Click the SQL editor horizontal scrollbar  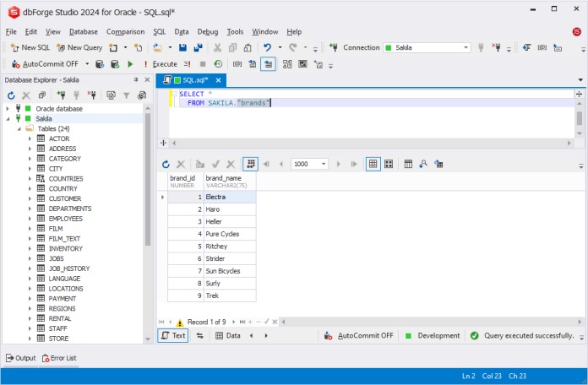tap(371, 143)
